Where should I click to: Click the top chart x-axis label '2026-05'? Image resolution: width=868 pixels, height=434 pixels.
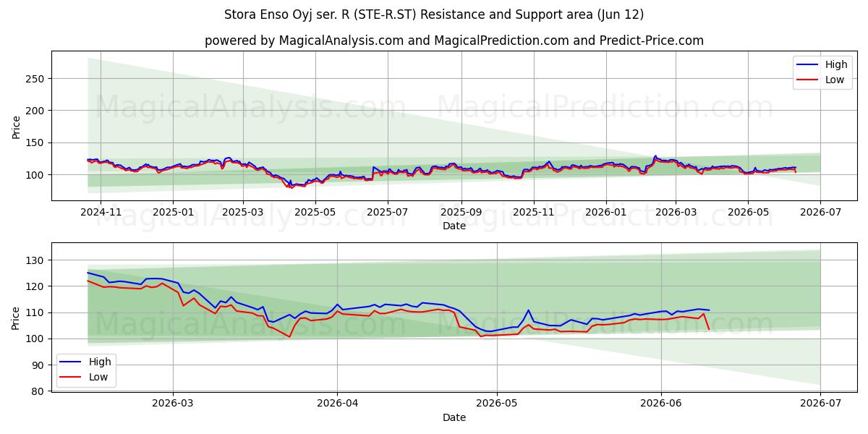pyautogui.click(x=747, y=212)
